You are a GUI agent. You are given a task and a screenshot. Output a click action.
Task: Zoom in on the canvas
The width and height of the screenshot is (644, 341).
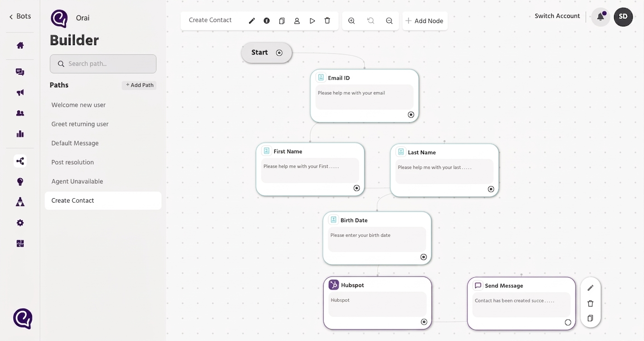point(351,21)
